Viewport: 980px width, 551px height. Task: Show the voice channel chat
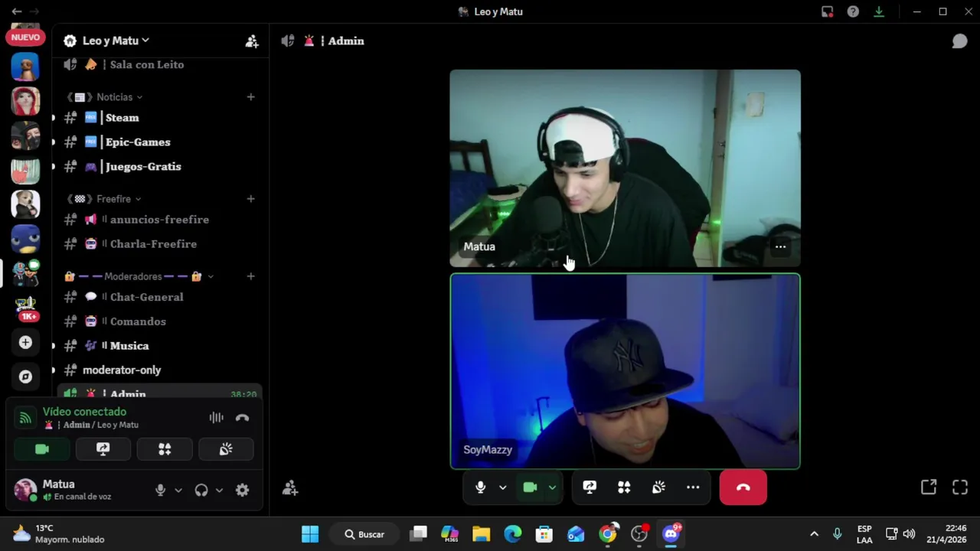click(959, 41)
